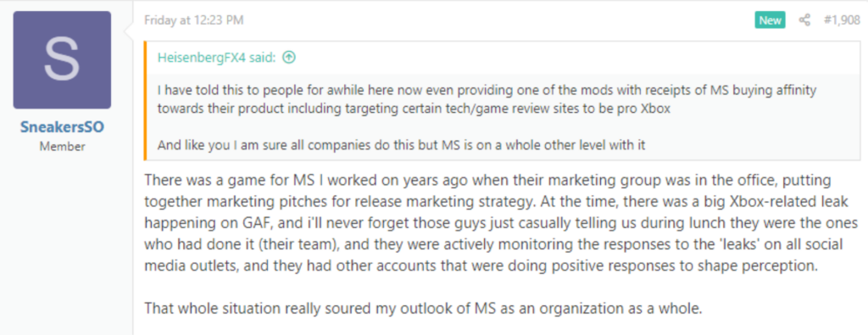Click the Friday at 12:23 PM timestamp

(x=194, y=20)
